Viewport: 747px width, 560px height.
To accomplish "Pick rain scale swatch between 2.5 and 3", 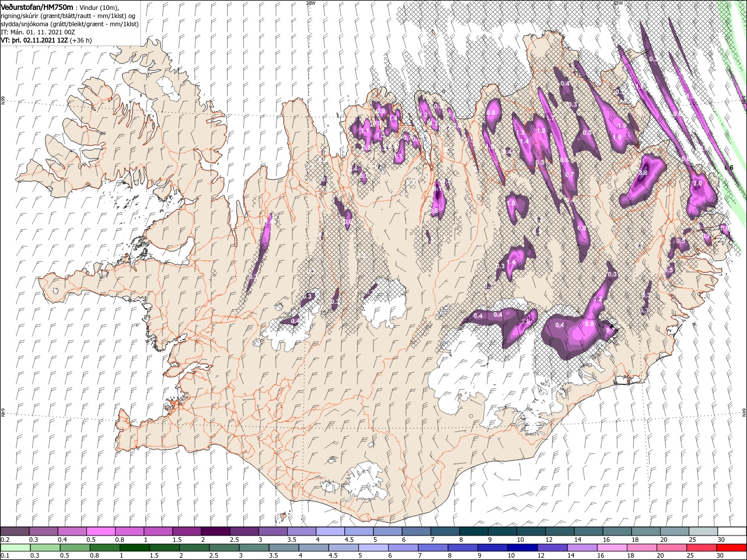I will click(x=224, y=548).
